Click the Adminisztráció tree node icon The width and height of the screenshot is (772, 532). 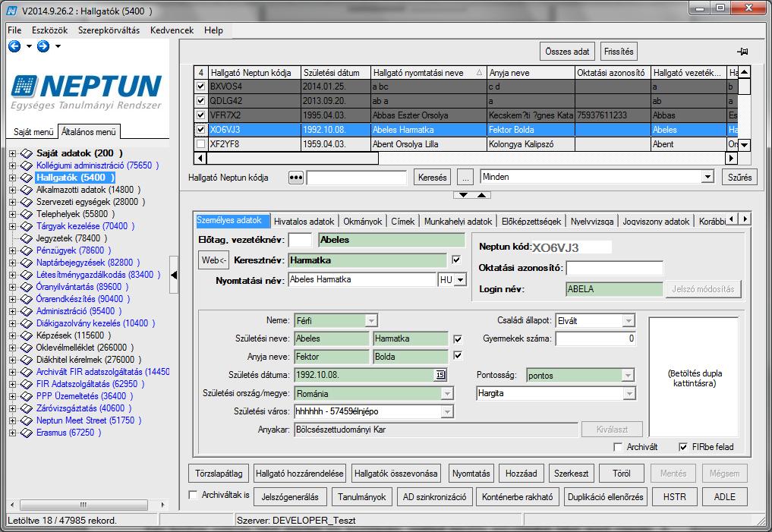click(x=27, y=311)
